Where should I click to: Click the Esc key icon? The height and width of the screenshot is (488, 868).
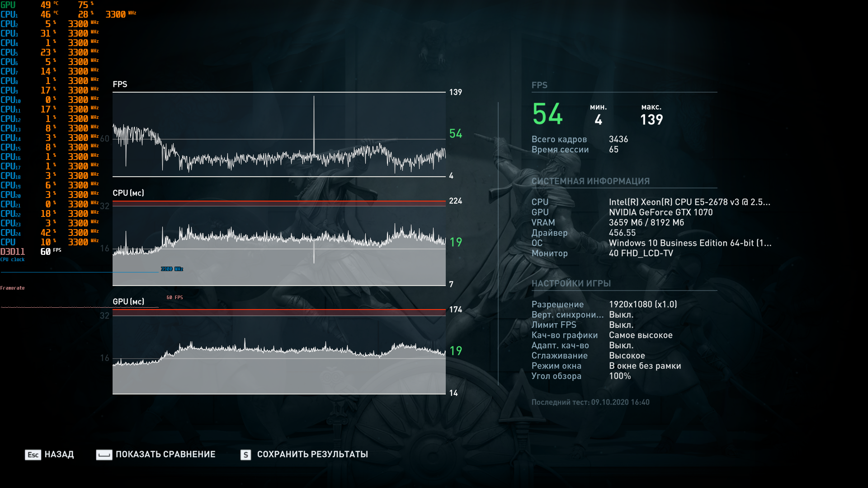tap(33, 455)
